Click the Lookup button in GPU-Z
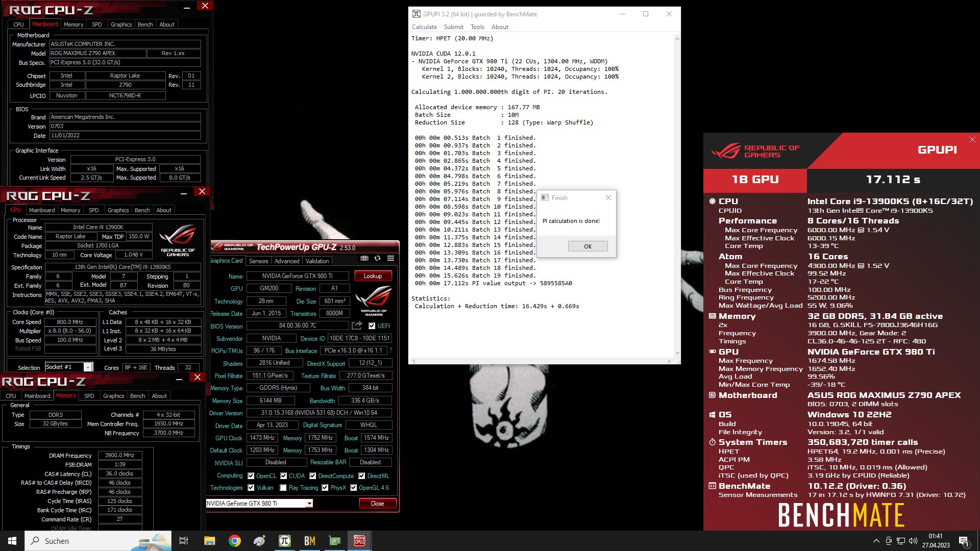The height and width of the screenshot is (551, 980). [x=373, y=276]
